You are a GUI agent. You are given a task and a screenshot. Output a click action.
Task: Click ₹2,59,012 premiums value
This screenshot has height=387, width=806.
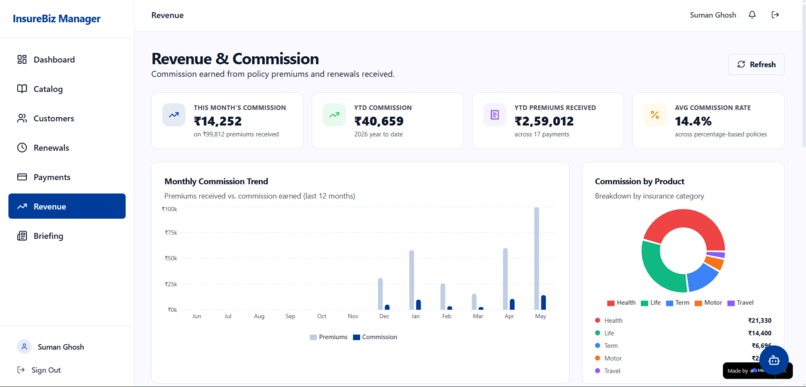(544, 121)
